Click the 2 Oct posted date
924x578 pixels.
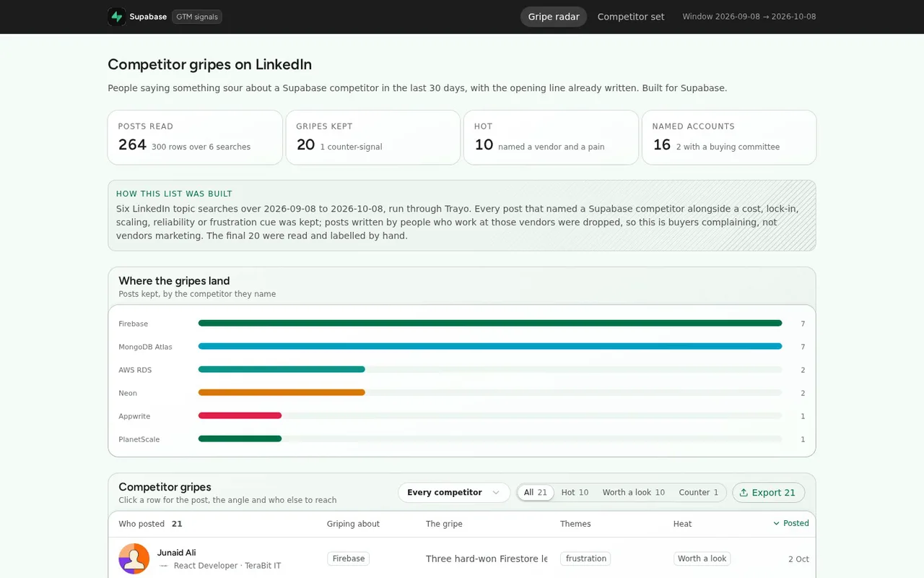798,559
